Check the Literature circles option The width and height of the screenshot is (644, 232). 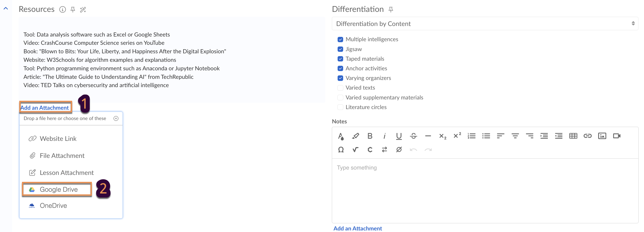340,107
